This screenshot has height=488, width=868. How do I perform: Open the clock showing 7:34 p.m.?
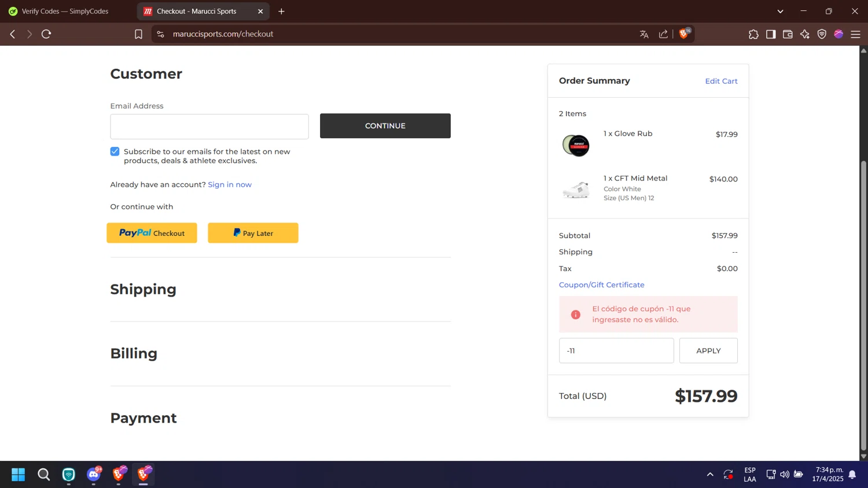point(828,475)
